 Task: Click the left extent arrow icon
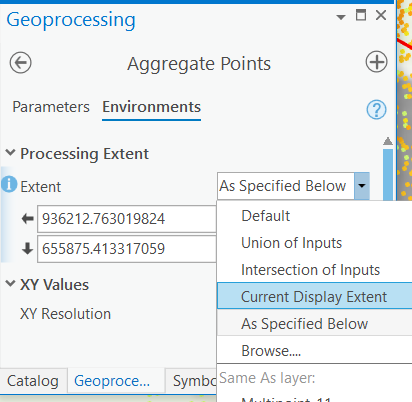[27, 219]
